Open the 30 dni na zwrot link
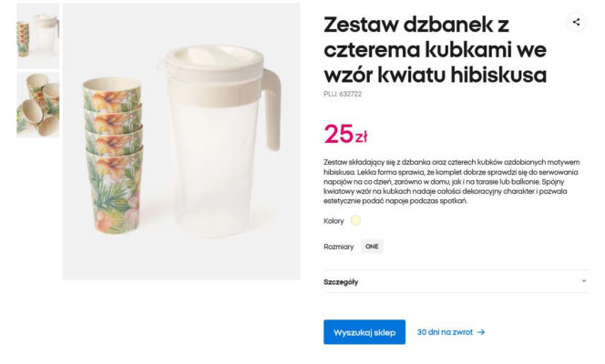 point(445,332)
